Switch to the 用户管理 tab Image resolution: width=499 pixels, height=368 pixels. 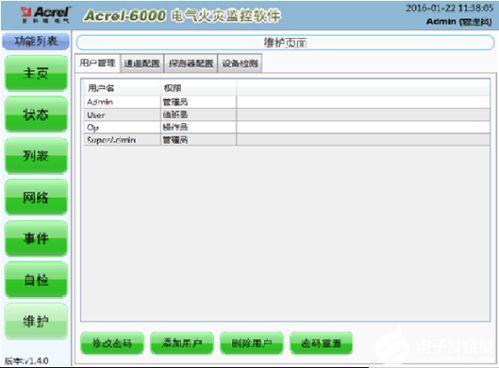click(x=97, y=63)
